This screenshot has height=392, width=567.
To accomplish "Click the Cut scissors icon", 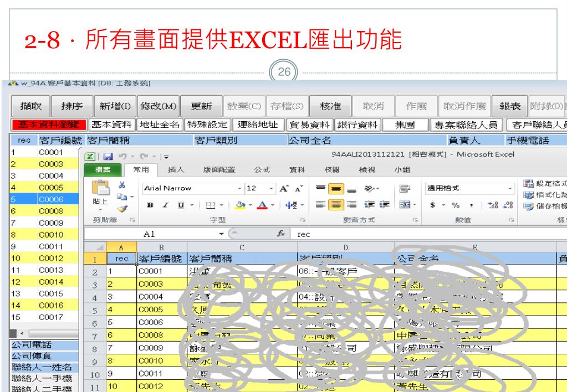I will click(x=122, y=185).
